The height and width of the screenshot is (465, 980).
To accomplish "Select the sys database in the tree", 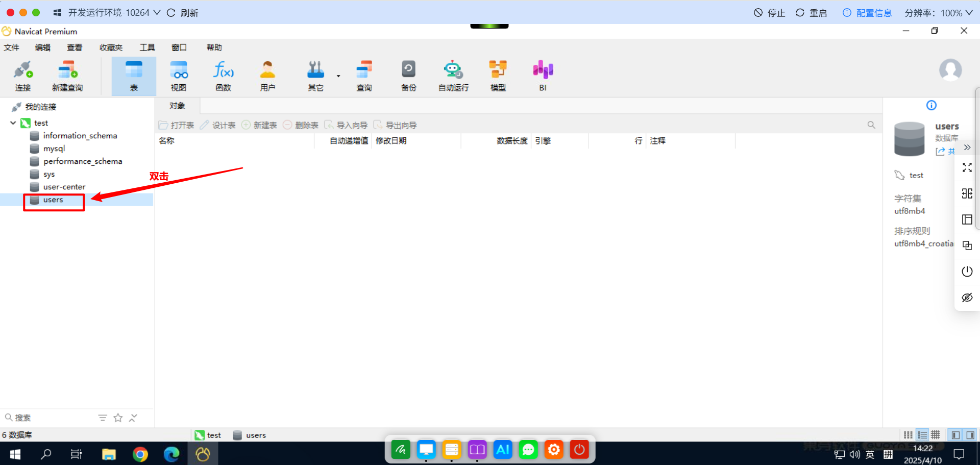I will tap(49, 174).
